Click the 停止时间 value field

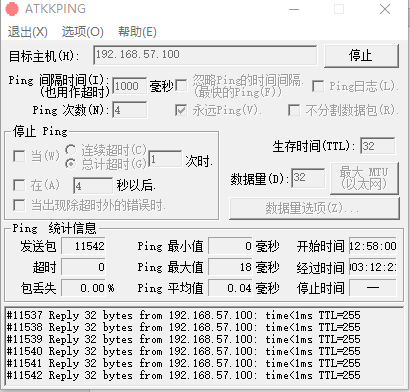click(373, 288)
